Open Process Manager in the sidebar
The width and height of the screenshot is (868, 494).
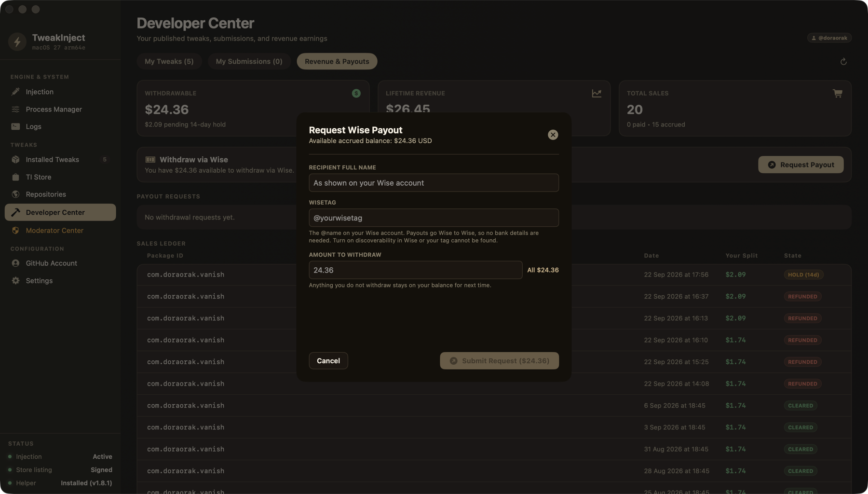[60, 109]
